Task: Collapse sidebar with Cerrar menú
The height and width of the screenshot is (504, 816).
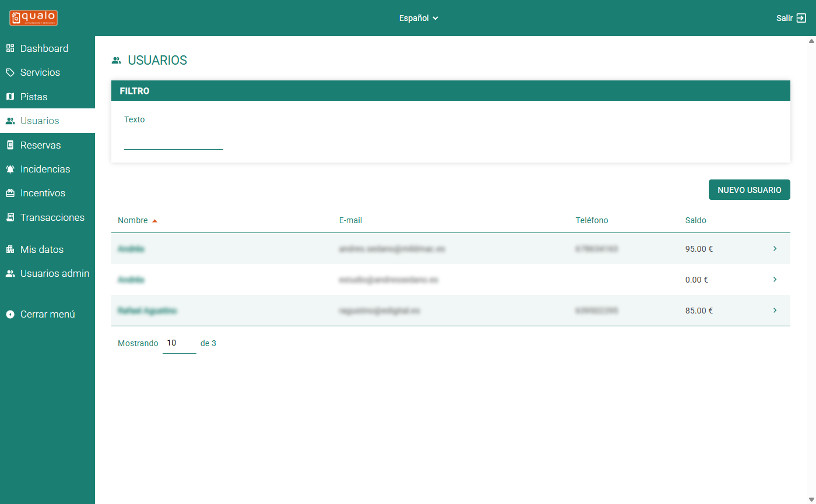Action: click(x=41, y=314)
